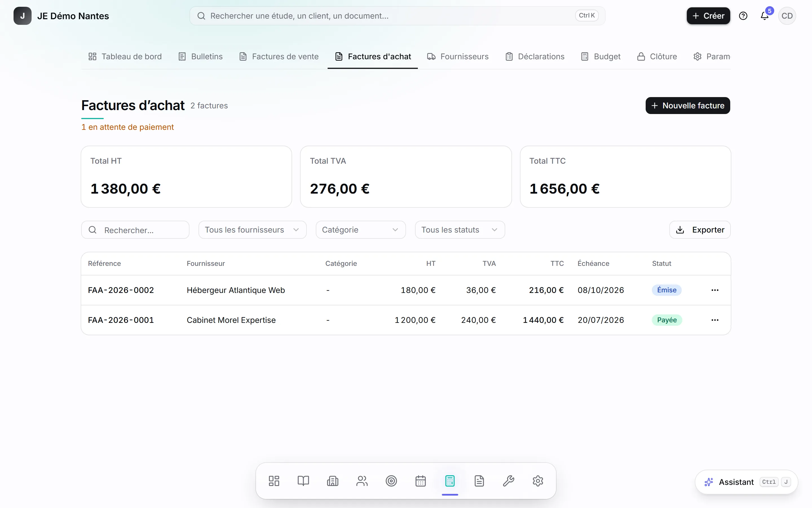Open the open-book icon in bottom dock

(x=303, y=481)
